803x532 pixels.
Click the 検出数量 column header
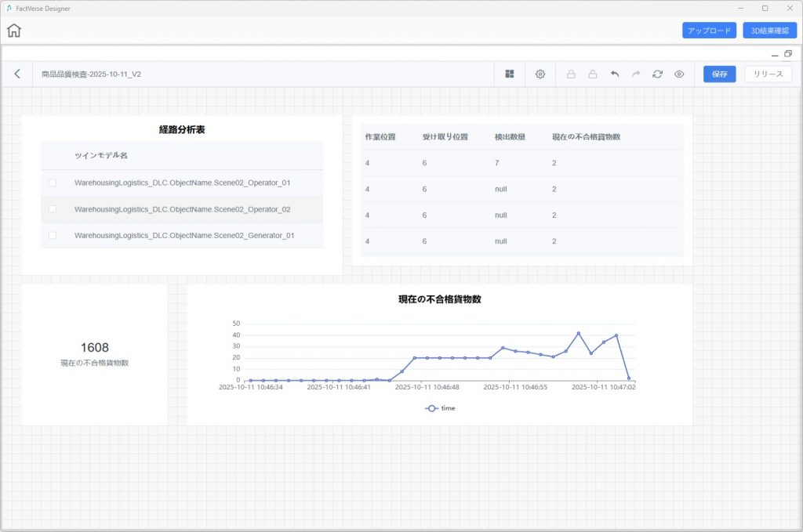tap(510, 137)
